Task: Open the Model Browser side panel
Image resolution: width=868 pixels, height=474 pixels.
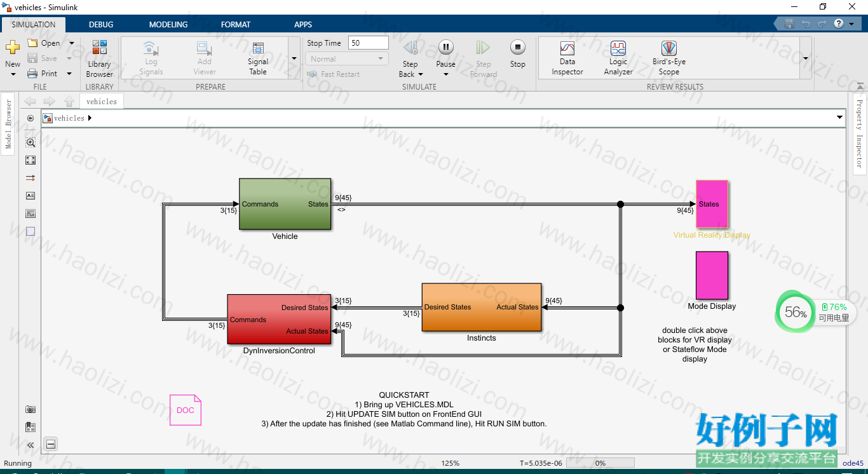Action: pos(9,124)
